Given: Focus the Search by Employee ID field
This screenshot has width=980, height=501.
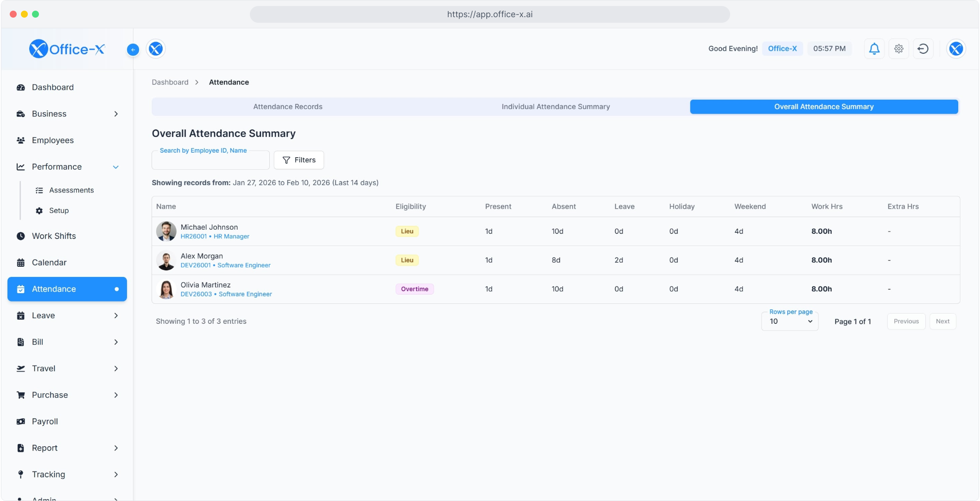Looking at the screenshot, I should point(210,161).
